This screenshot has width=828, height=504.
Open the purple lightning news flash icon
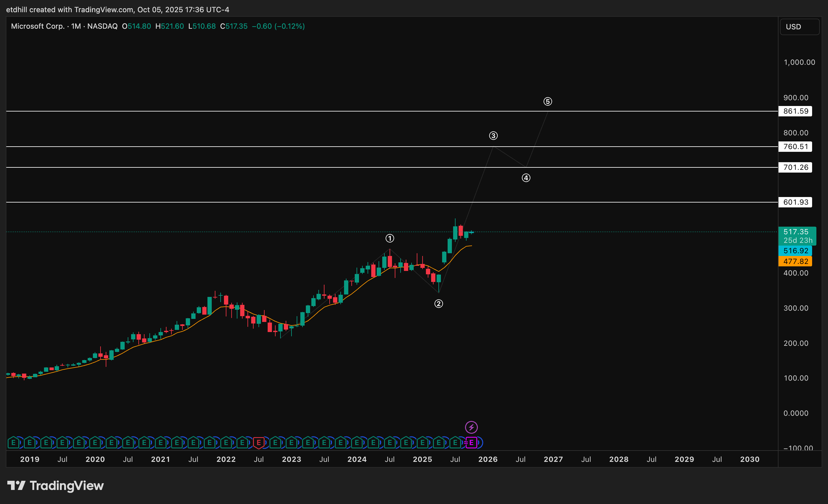[x=471, y=427]
